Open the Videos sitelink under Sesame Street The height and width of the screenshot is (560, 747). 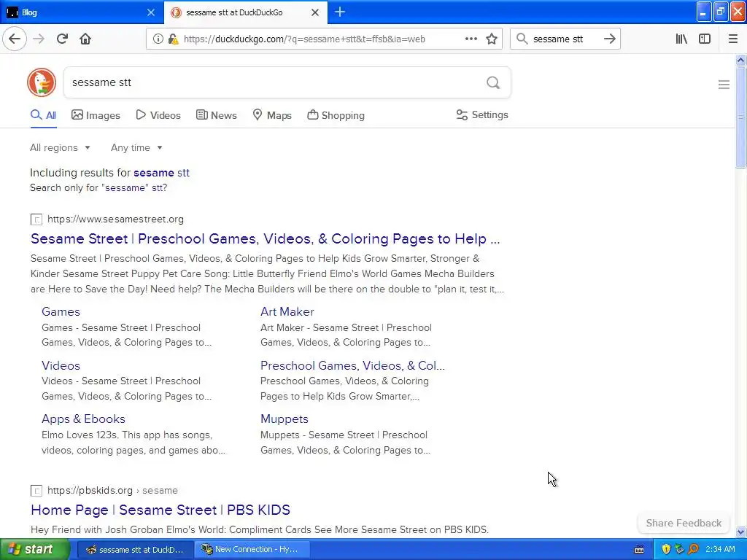(x=61, y=366)
